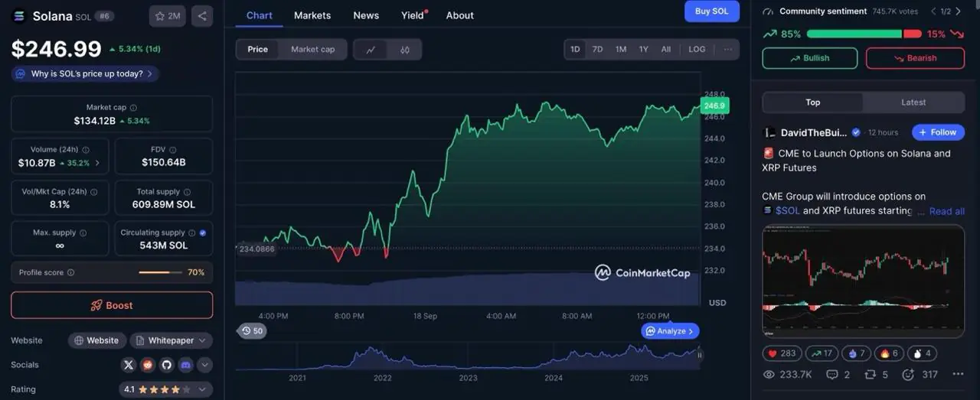Open Solana Reddit social link
The width and height of the screenshot is (980, 400).
(147, 365)
